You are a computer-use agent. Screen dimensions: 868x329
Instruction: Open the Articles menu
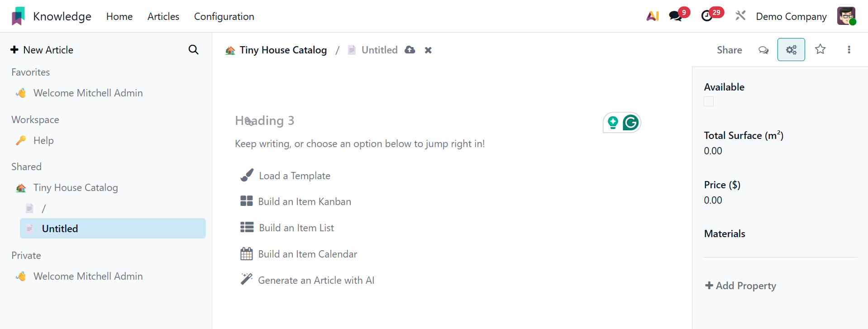click(x=163, y=17)
